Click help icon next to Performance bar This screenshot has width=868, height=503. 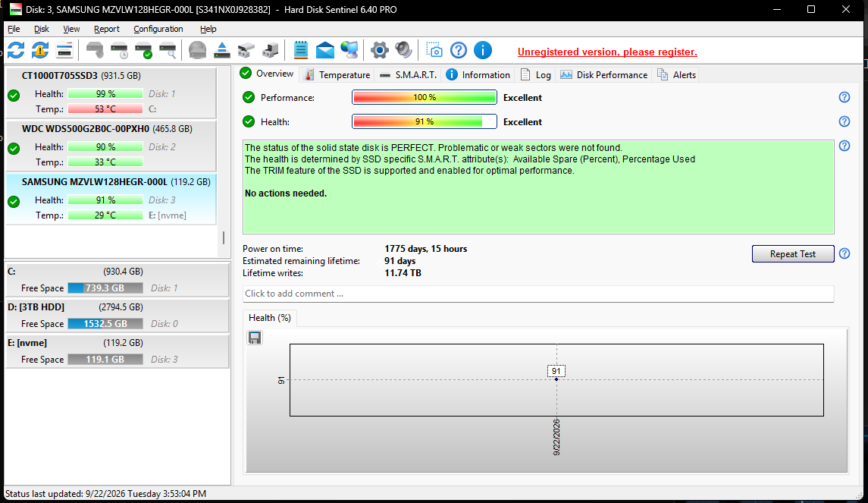coord(844,98)
